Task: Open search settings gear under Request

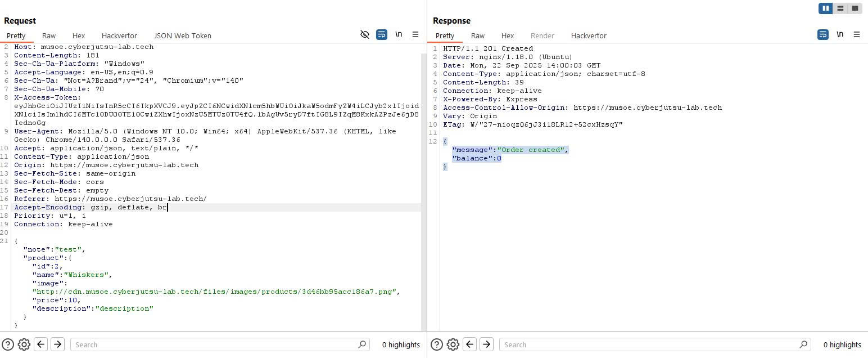Action: [x=24, y=344]
